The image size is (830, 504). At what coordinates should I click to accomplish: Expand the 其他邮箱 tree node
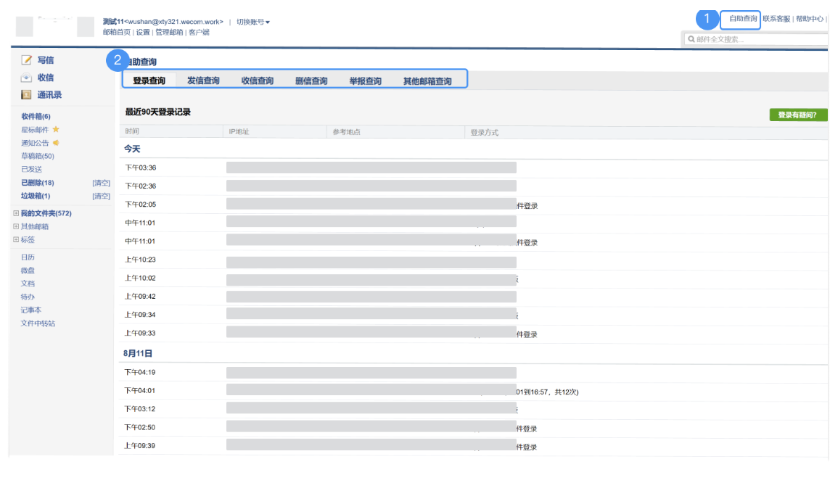16,226
